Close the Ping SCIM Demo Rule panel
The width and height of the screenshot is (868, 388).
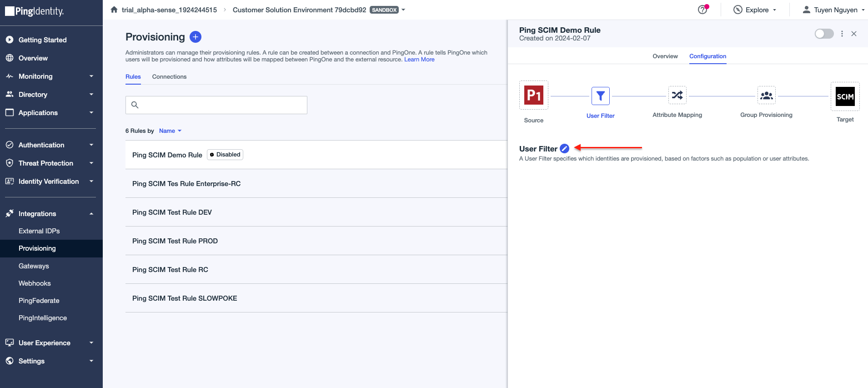click(x=854, y=34)
